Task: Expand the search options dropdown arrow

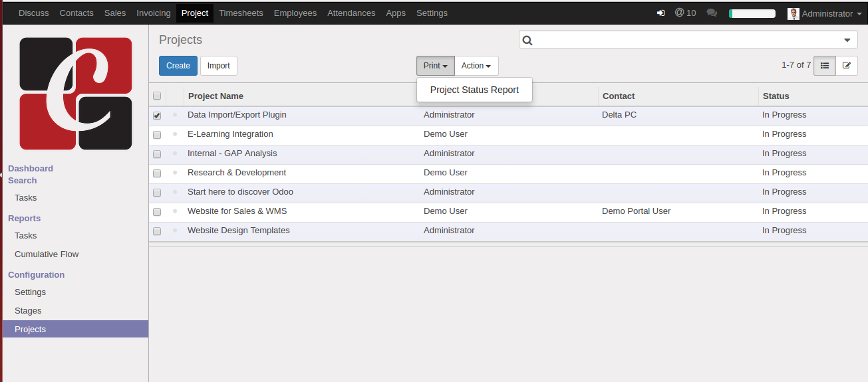Action: [x=847, y=40]
